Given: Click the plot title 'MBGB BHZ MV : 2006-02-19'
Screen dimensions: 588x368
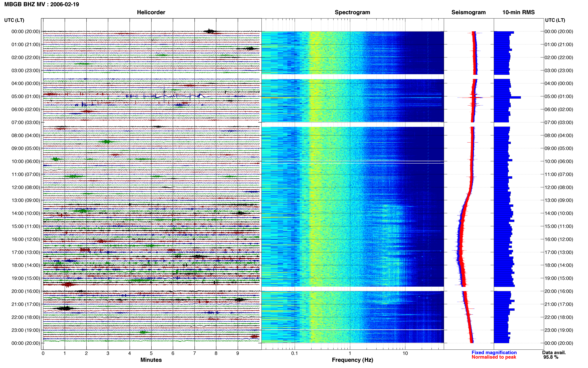Looking at the screenshot, I should tap(42, 4).
